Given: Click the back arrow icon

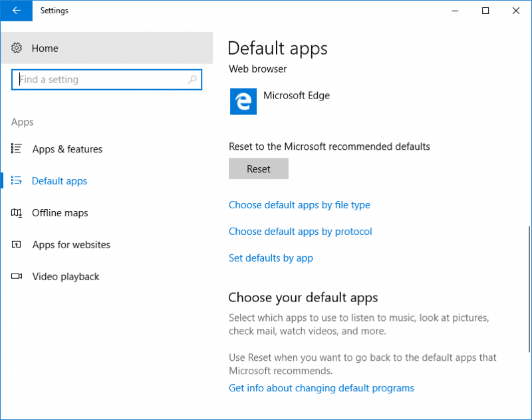Looking at the screenshot, I should tap(16, 11).
